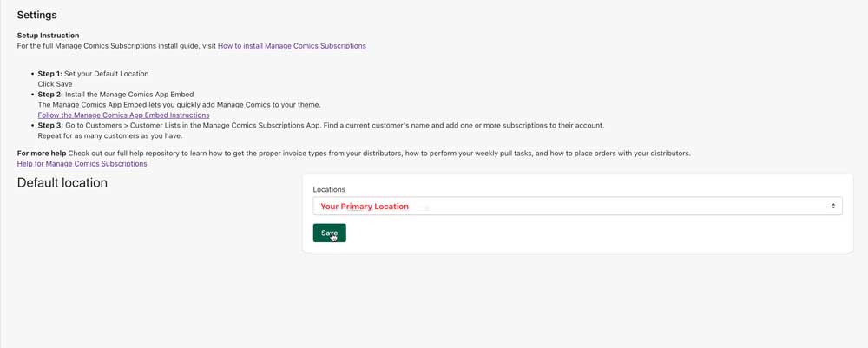Image resolution: width=868 pixels, height=348 pixels.
Task: Click the up-down arrows icon in Locations field
Action: (x=833, y=207)
